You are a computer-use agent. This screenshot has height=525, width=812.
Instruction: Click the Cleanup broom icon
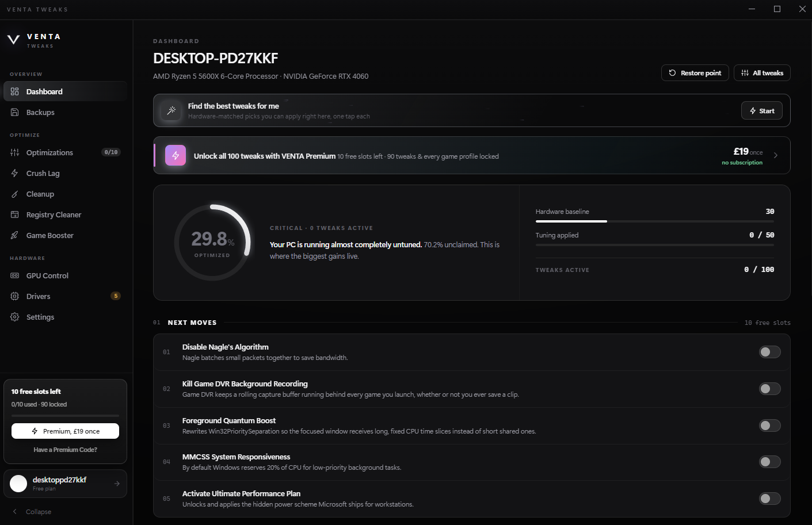click(x=15, y=194)
